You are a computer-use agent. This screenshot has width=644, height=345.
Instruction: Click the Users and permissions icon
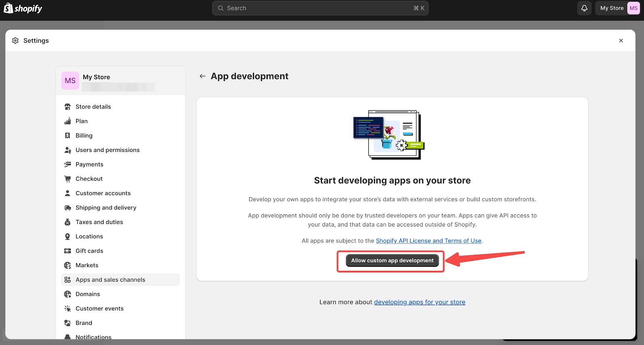(68, 150)
